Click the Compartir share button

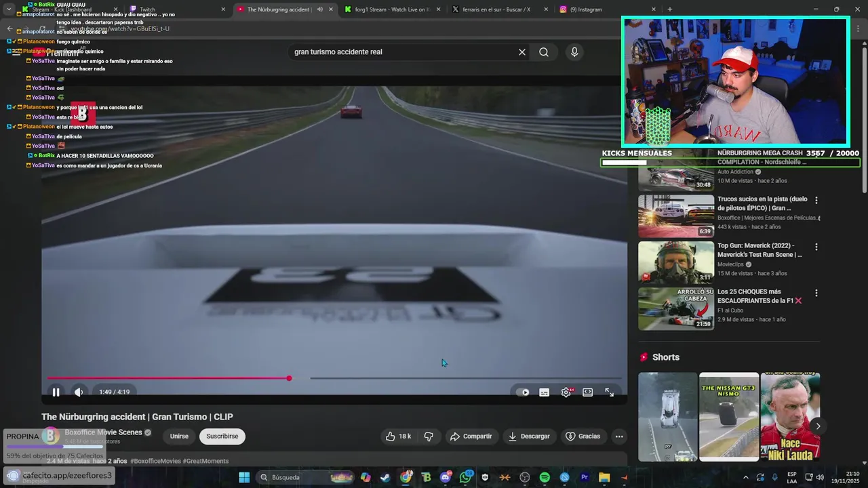[471, 436]
